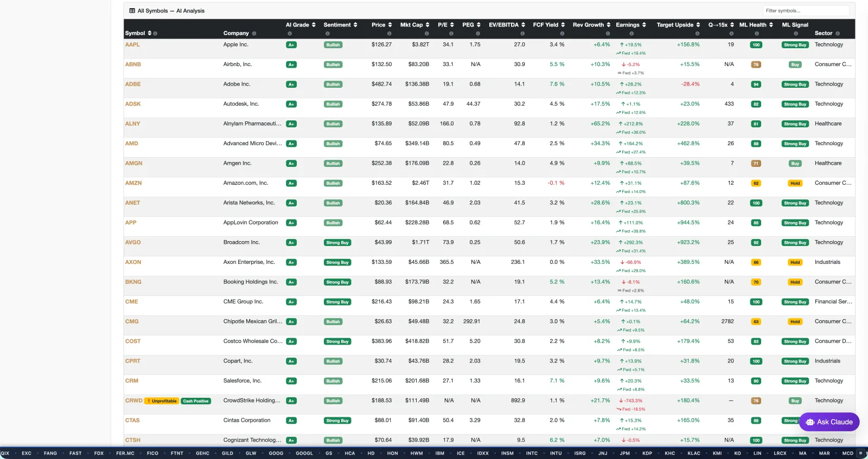Show info icon under EV/EBITDA header

[522, 34]
